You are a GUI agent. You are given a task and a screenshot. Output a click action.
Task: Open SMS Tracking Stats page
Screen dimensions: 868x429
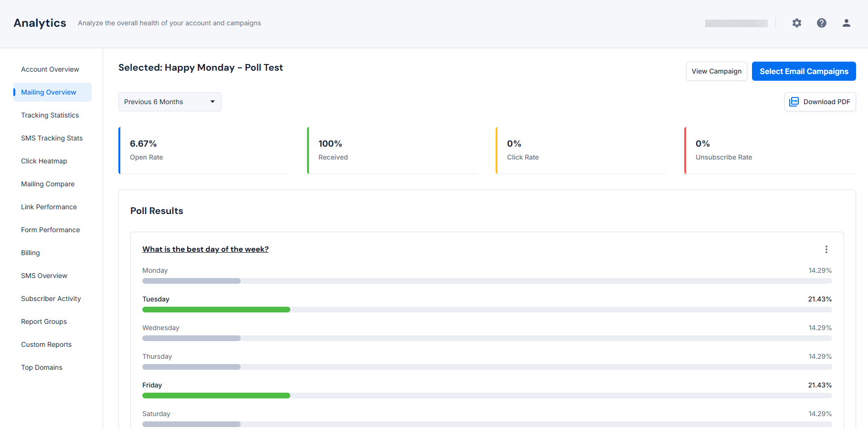coord(52,138)
